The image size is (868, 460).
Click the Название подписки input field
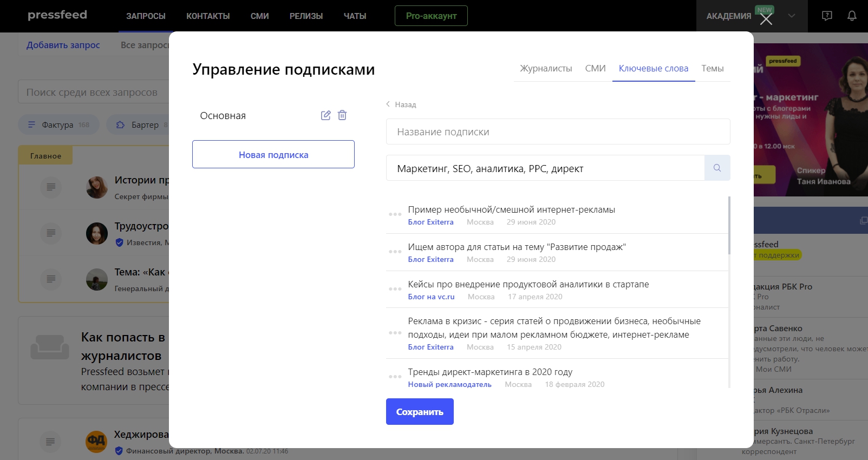coord(558,132)
